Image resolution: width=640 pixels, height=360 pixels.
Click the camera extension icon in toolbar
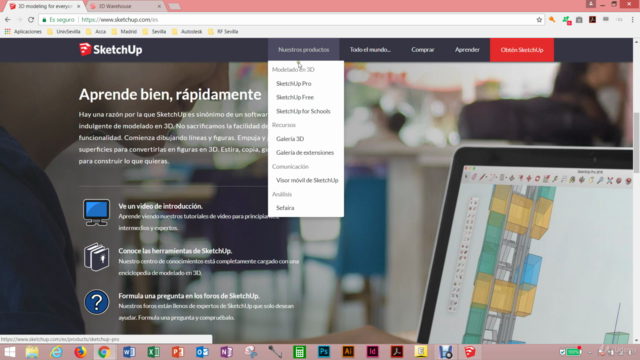tap(579, 20)
